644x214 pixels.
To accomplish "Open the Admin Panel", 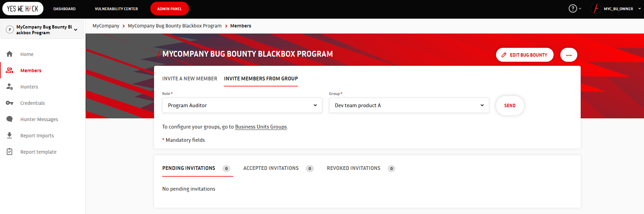I will (x=170, y=9).
